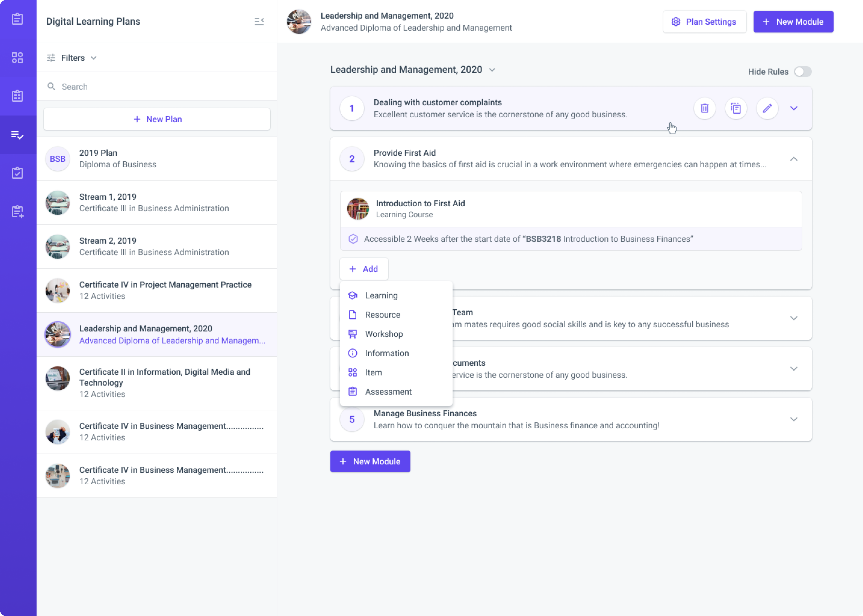Pick Learning from the Add menu
The height and width of the screenshot is (616, 863).
point(381,295)
